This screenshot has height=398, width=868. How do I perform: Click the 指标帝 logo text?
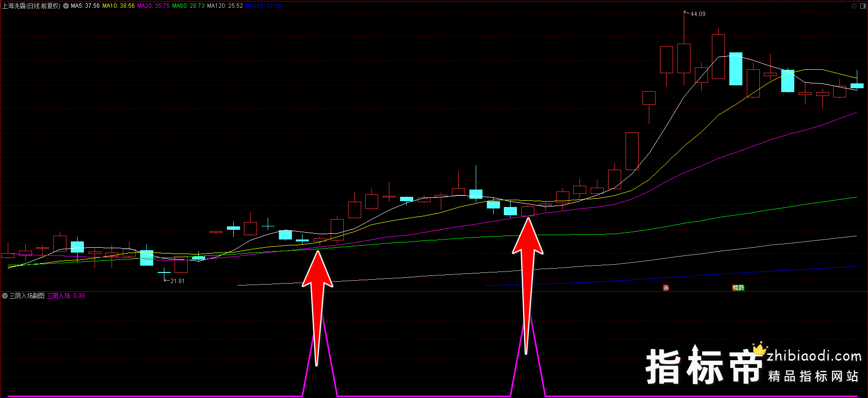[x=704, y=367]
